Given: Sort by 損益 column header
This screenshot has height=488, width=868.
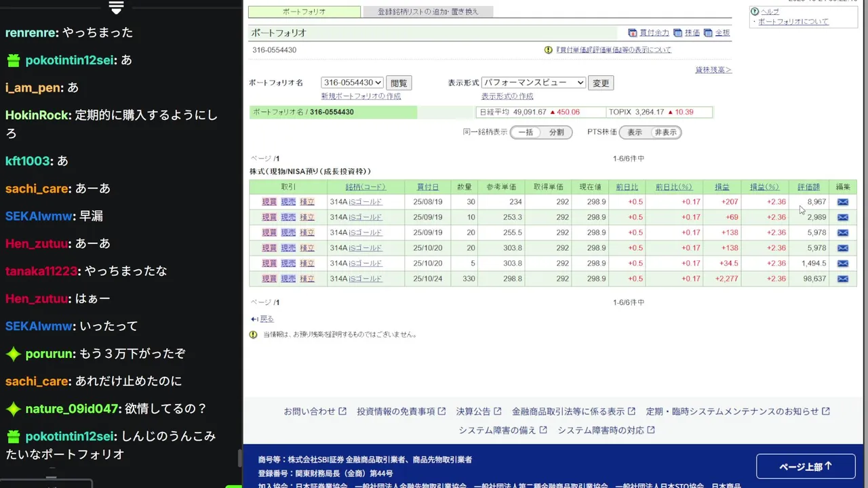Looking at the screenshot, I should (722, 187).
